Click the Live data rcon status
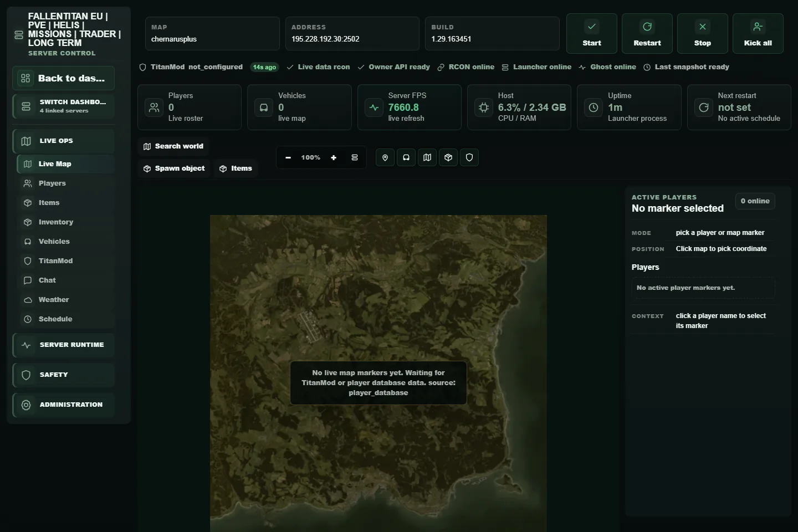Screen dimensions: 798x532 click(318, 67)
